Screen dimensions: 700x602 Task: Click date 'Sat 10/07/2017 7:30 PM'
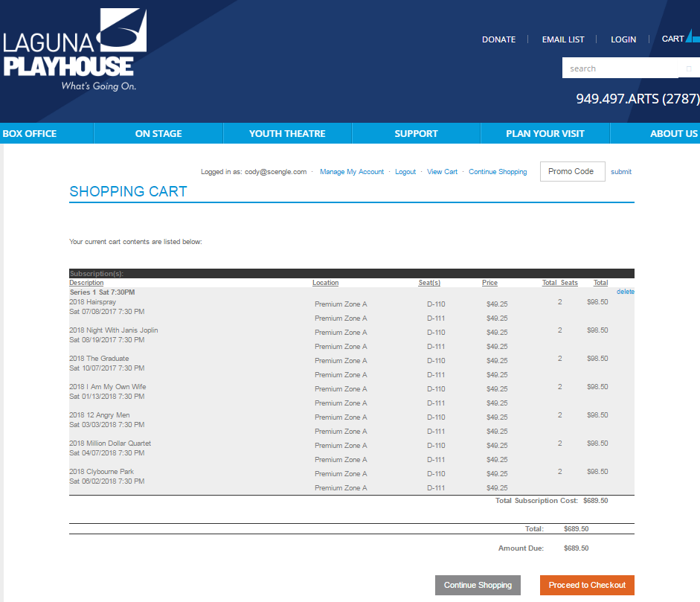106,368
